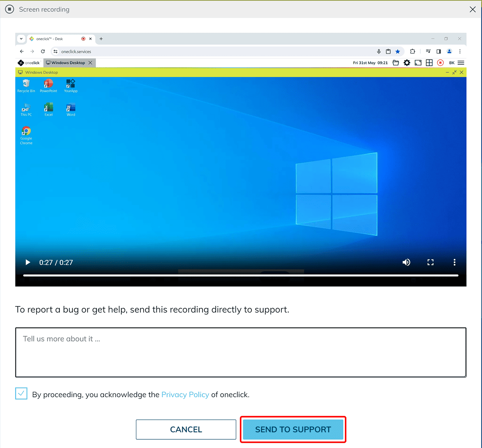Screen dimensions: 482x448
Task: Click the settings gear in oneclick toolbar
Action: click(407, 63)
